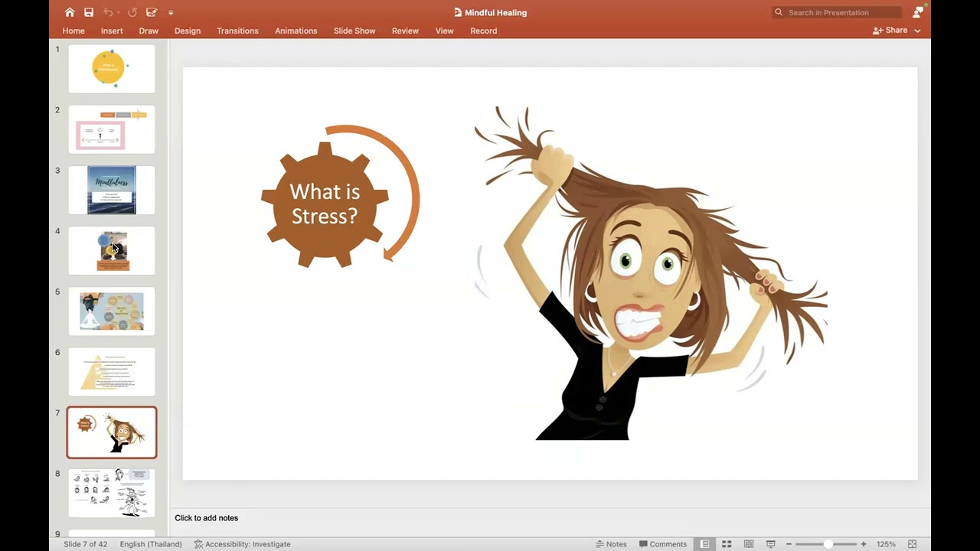Viewport: 980px width, 551px height.
Task: Undo the last action
Action: tap(108, 12)
